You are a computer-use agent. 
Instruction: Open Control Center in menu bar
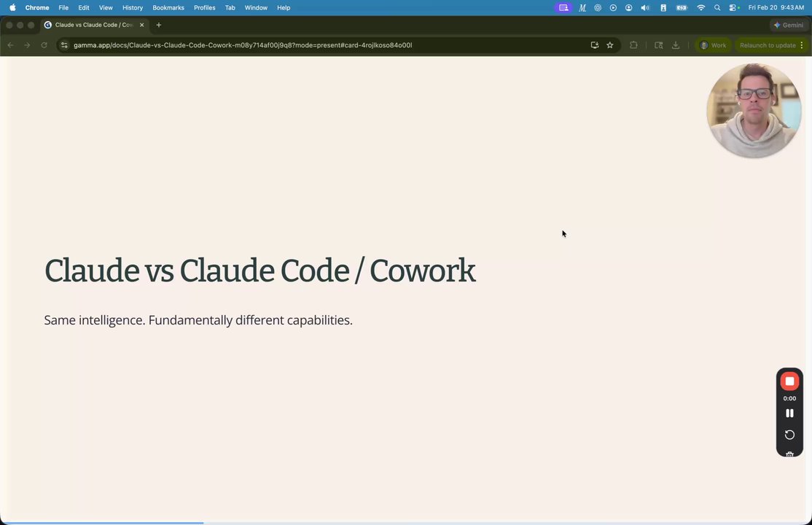pyautogui.click(x=734, y=8)
